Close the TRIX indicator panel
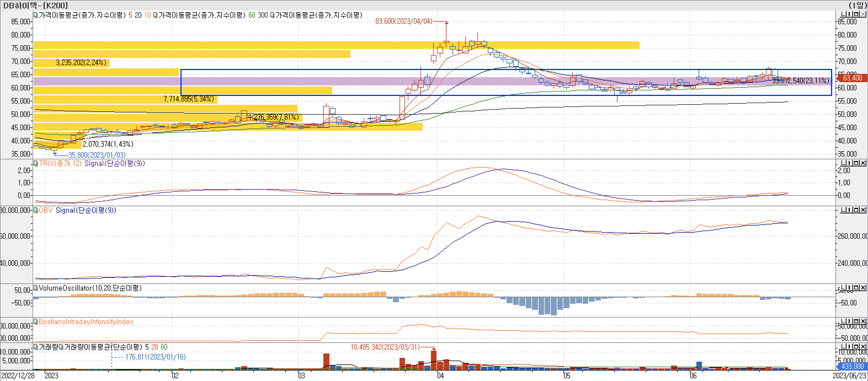 (863, 163)
